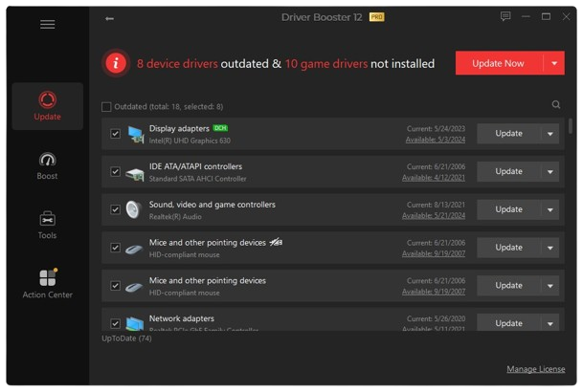Expand MSI mouse Update dropdown arrow
Screen dimensions: 583x392
[549, 248]
